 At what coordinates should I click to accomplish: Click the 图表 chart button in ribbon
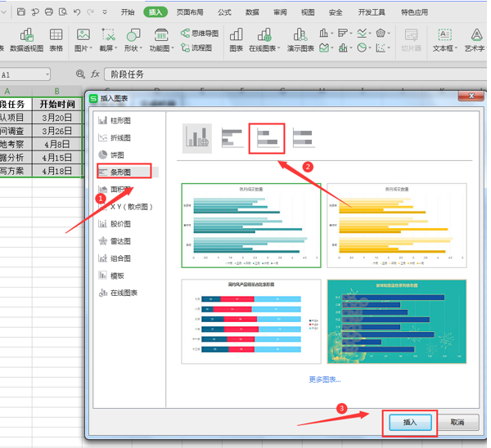pyautogui.click(x=236, y=40)
